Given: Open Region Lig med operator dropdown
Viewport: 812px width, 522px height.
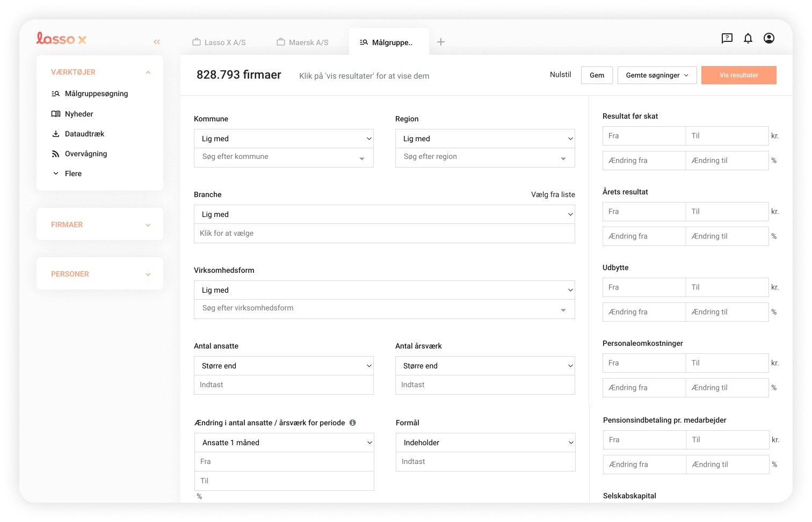Looking at the screenshot, I should pos(485,139).
